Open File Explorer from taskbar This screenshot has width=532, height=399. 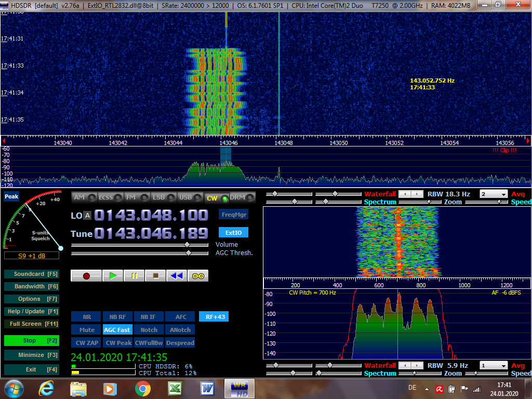tap(78, 389)
